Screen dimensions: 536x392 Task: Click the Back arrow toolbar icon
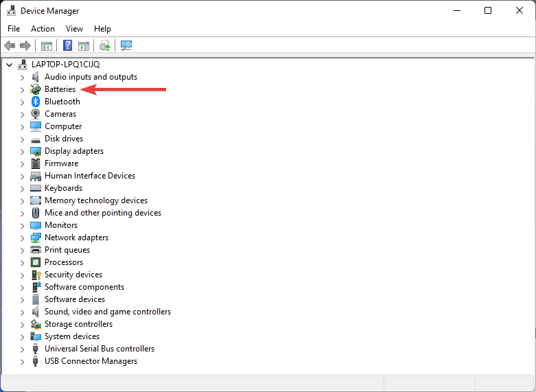tap(10, 45)
